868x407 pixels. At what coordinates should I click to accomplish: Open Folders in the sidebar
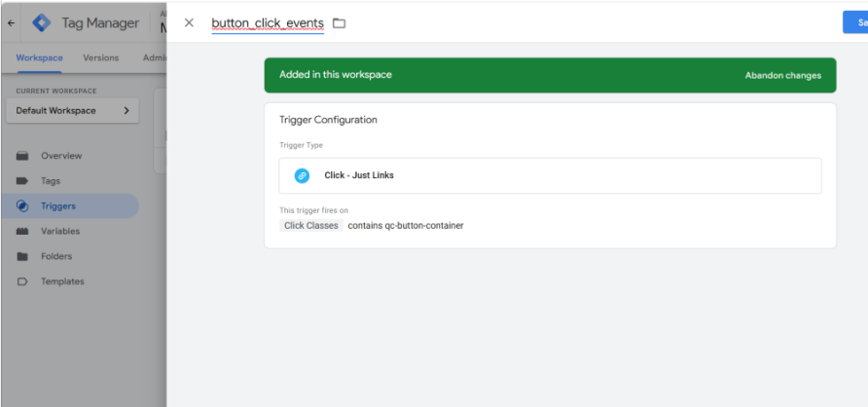pyautogui.click(x=55, y=256)
